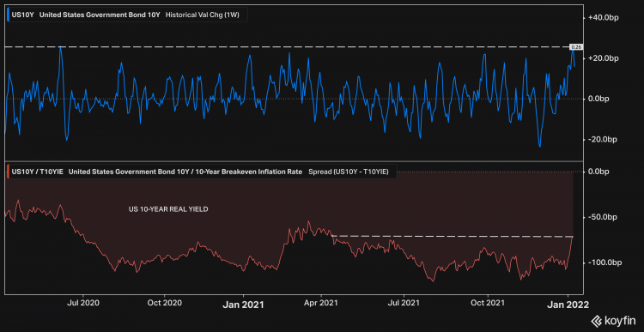Click the +20.0bp axis label
Viewport: 644px width, 332px height.
pos(604,58)
